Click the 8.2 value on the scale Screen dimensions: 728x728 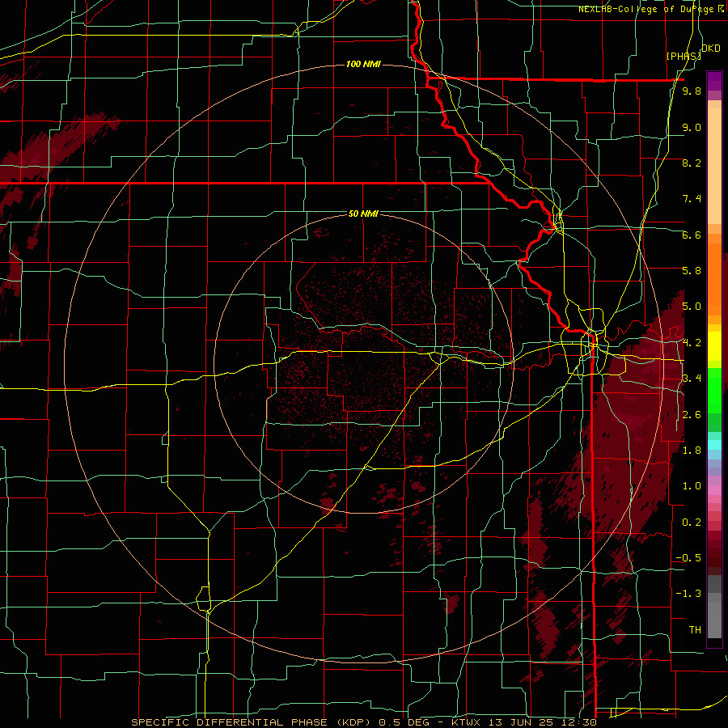click(x=692, y=163)
